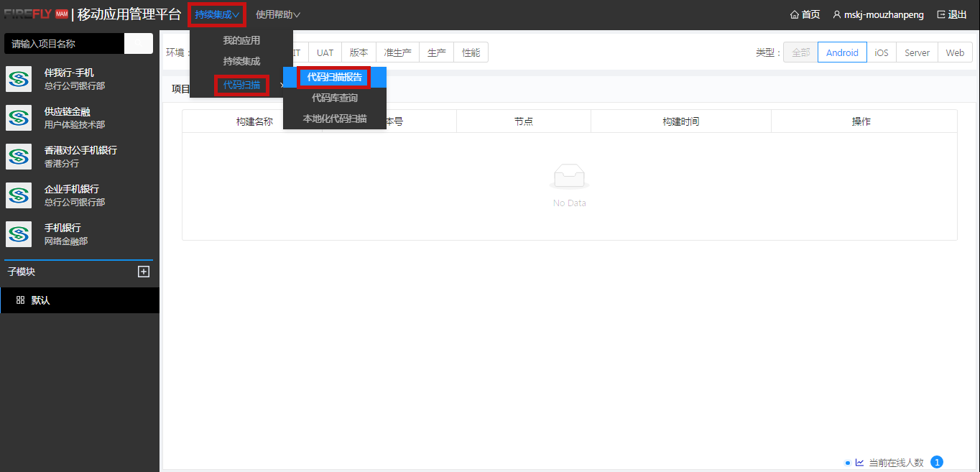
Task: Switch environment to 版本
Action: point(359,52)
